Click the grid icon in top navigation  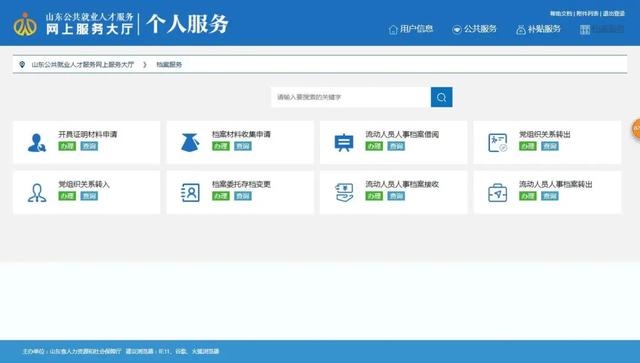pos(585,29)
